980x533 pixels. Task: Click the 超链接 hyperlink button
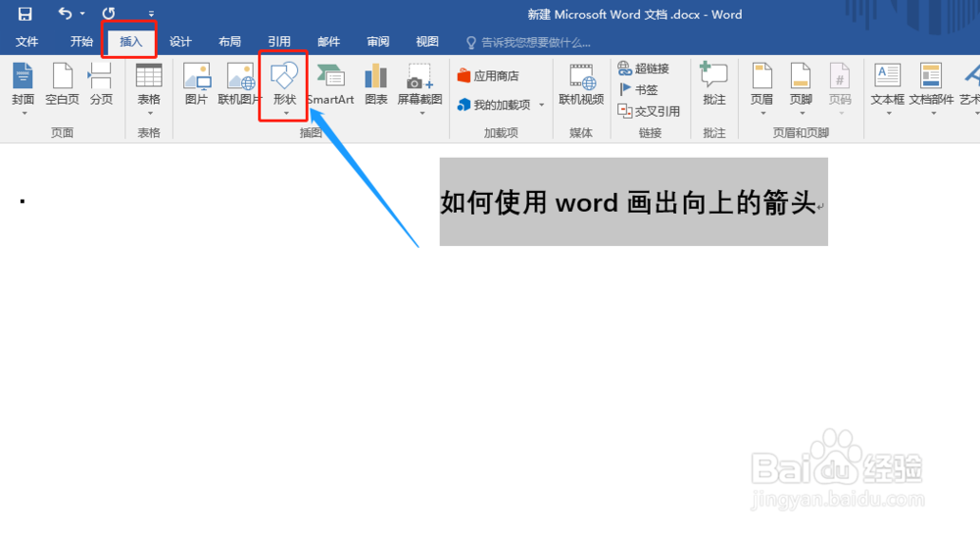click(644, 69)
